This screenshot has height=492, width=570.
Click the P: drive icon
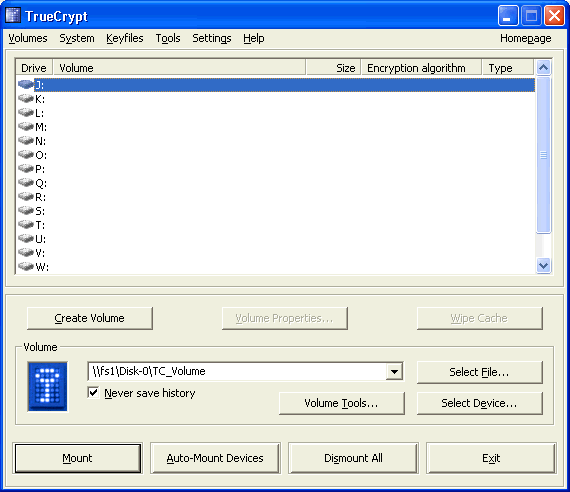(x=26, y=169)
